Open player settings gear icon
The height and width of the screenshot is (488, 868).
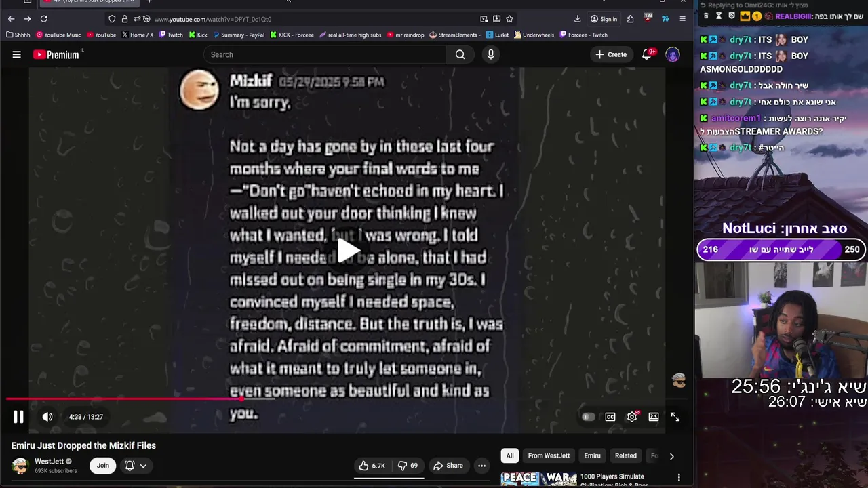[632, 417]
